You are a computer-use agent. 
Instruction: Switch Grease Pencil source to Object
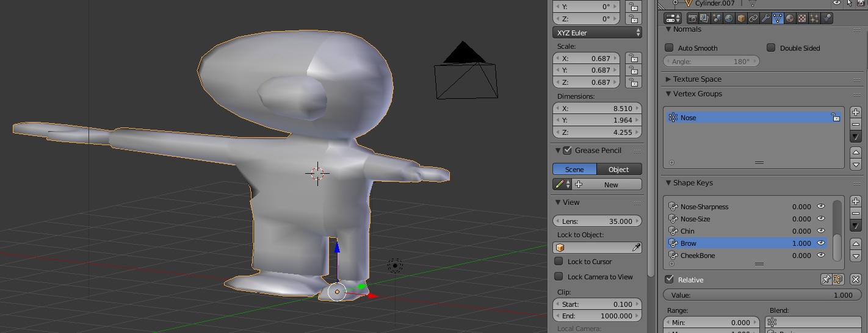tap(619, 169)
